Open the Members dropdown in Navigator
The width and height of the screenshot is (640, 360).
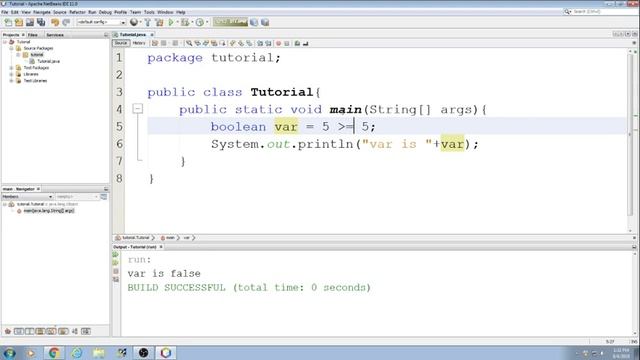coord(27,197)
